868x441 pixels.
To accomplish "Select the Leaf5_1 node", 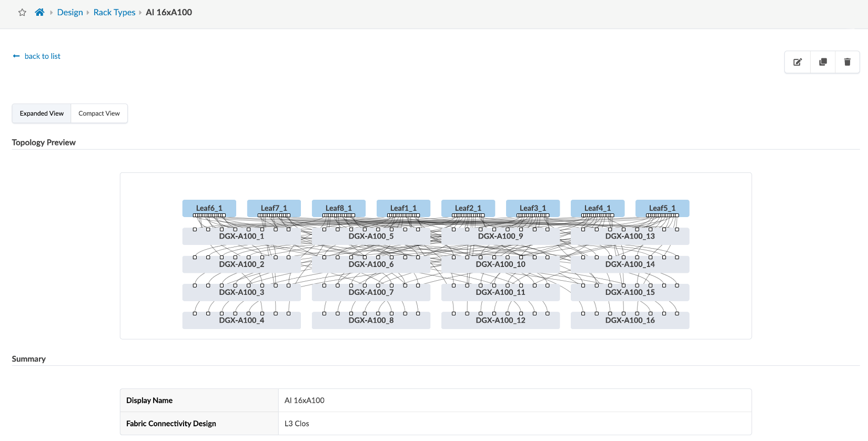I will coord(662,208).
